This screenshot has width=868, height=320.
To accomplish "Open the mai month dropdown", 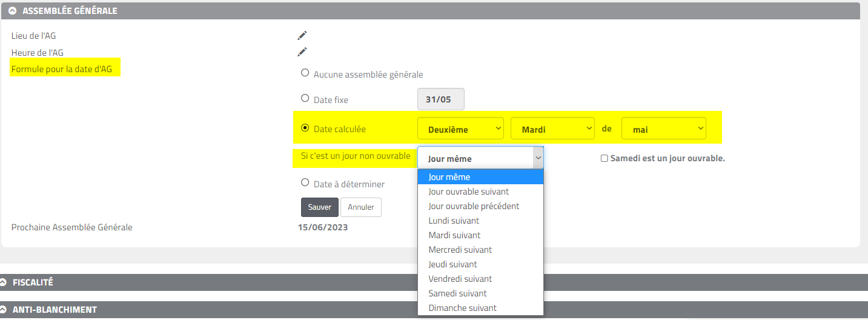I will pyautogui.click(x=663, y=129).
